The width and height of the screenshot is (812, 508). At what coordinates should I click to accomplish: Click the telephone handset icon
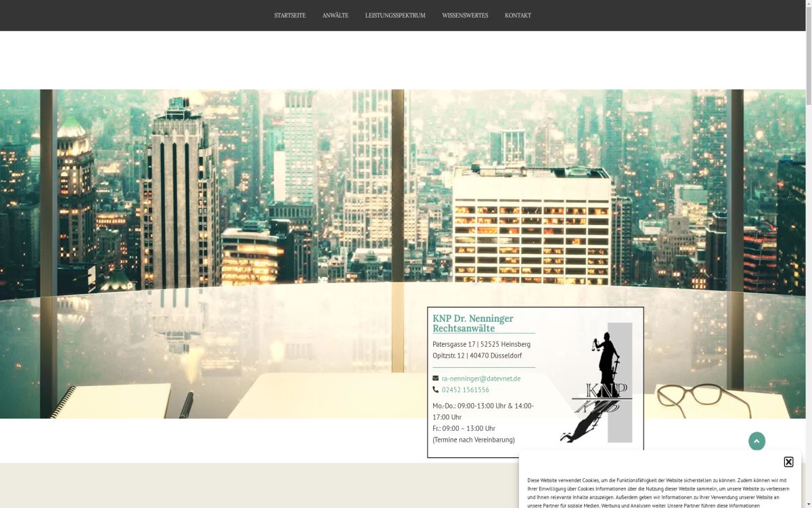(436, 390)
